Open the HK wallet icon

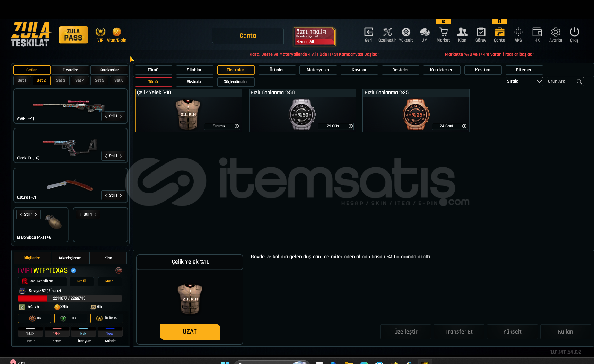(x=537, y=32)
